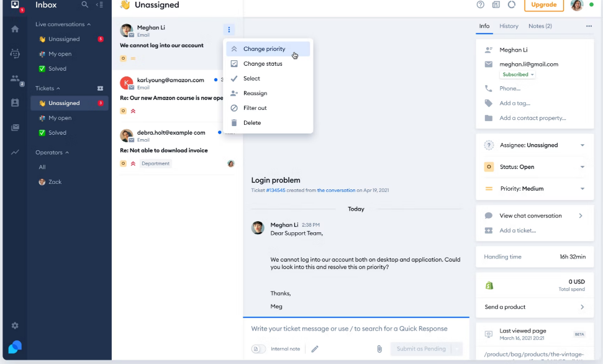The image size is (603, 364).
Task: Enable the Internal note toggle
Action: [257, 348]
